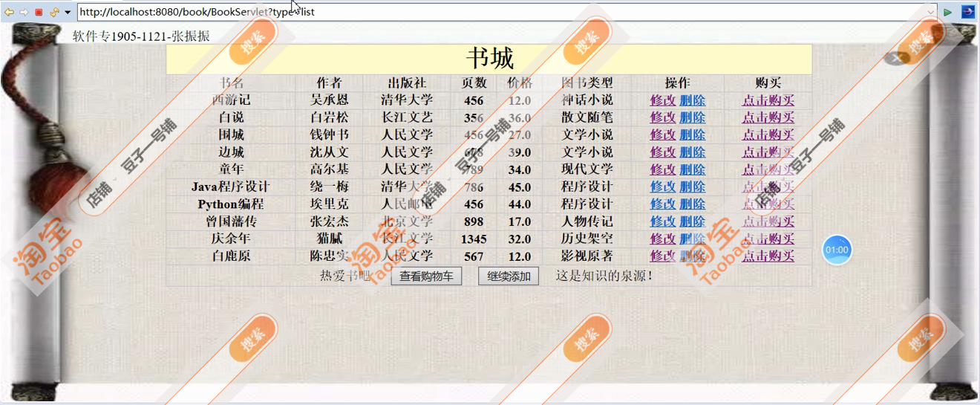
Task: Modify the 围城 entry via 修改
Action: [663, 135]
